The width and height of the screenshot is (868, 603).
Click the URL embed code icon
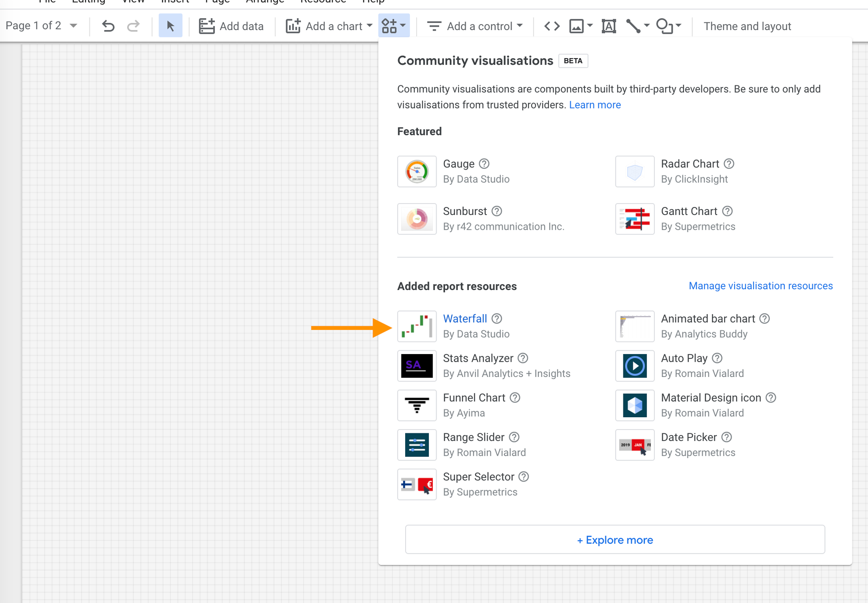(552, 26)
